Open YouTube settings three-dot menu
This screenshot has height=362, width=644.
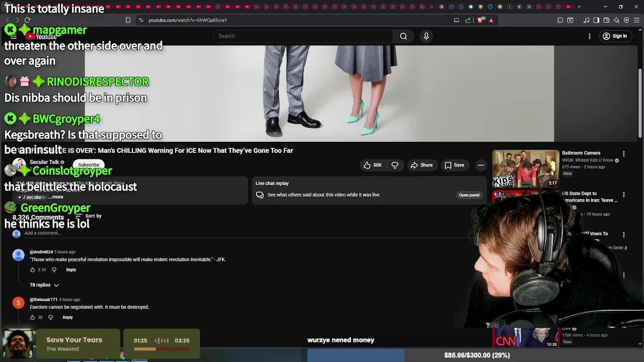(x=589, y=36)
